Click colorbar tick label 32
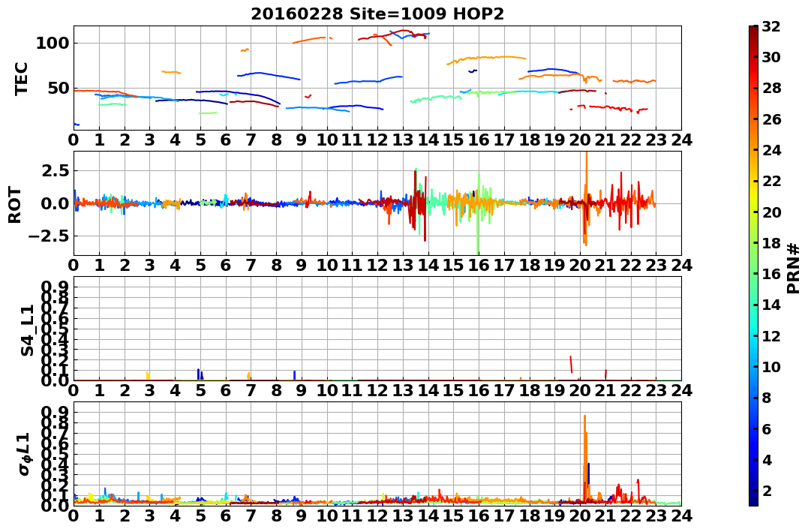808x532 pixels. (772, 26)
